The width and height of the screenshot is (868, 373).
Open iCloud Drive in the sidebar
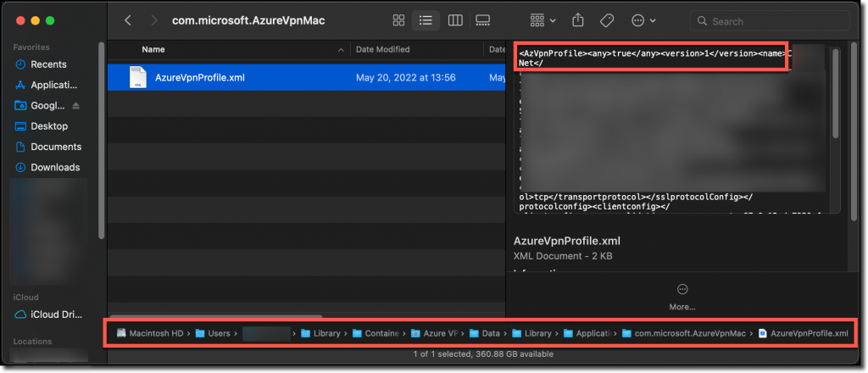point(48,315)
